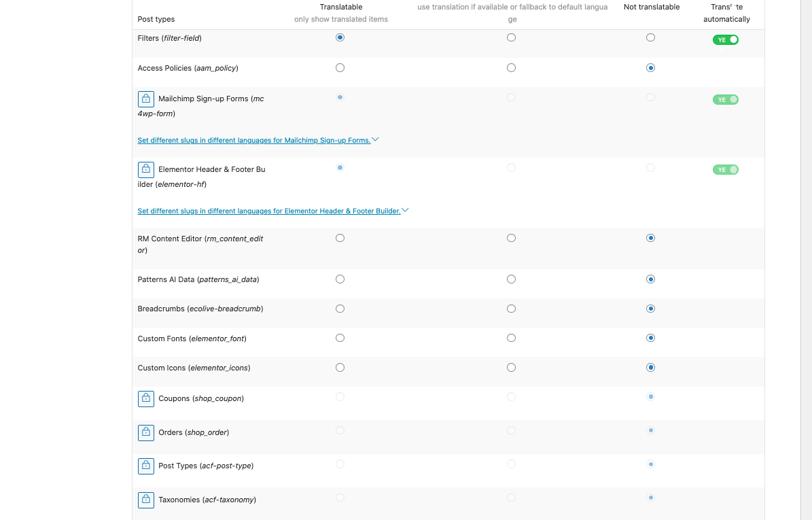Set Access Policies to fallback translation option
Image resolution: width=812 pixels, height=520 pixels.
pos(511,68)
